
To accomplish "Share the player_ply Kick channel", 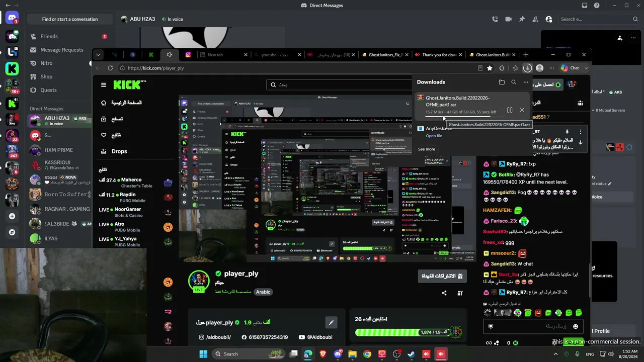I will pyautogui.click(x=444, y=293).
